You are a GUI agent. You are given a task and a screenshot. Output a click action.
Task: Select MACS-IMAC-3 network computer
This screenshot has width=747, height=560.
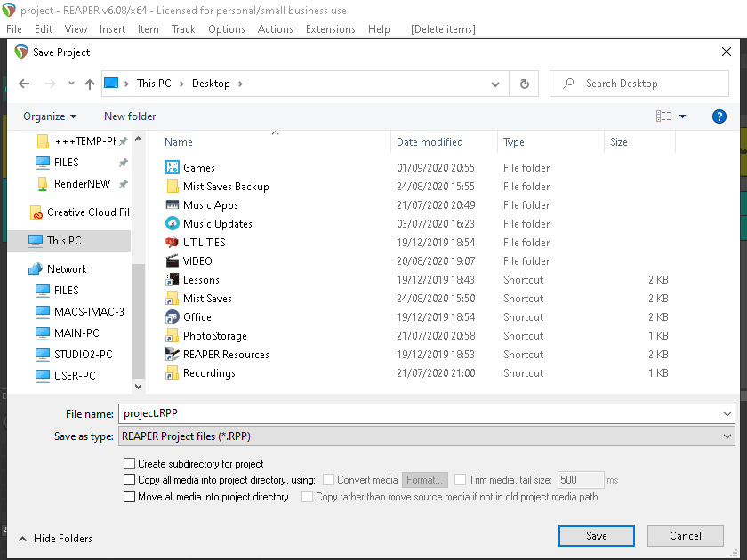click(x=80, y=311)
